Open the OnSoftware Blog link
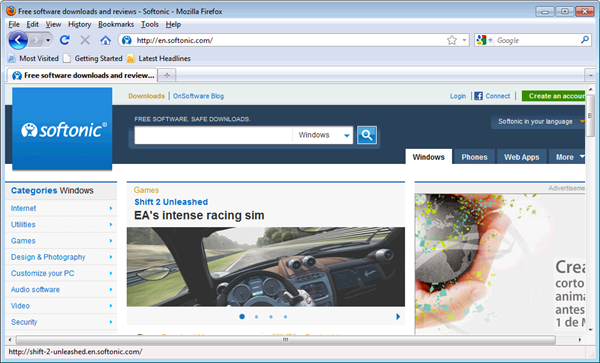 (198, 96)
